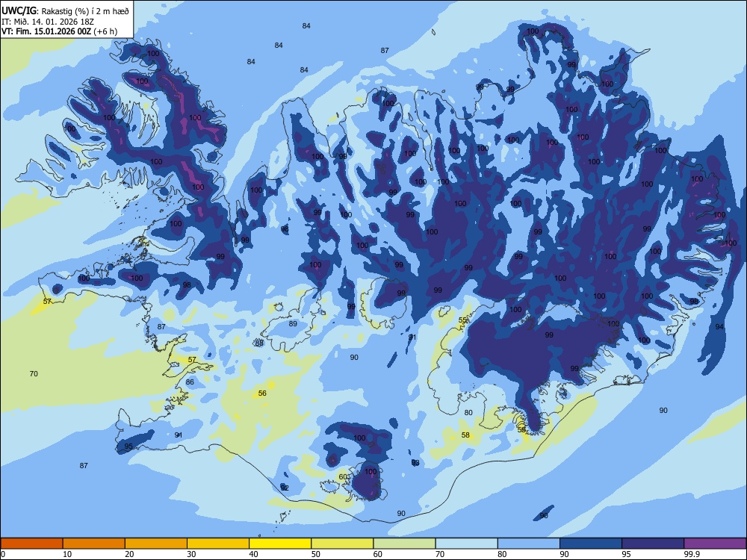Image resolution: width=747 pixels, height=560 pixels.
Task: Click the '30' legend scale label
Action: coord(191,554)
